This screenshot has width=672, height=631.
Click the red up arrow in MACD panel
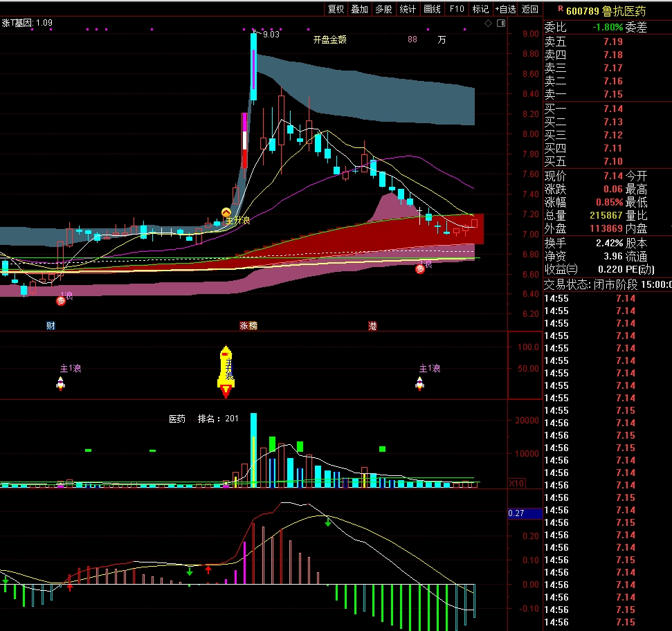point(208,569)
